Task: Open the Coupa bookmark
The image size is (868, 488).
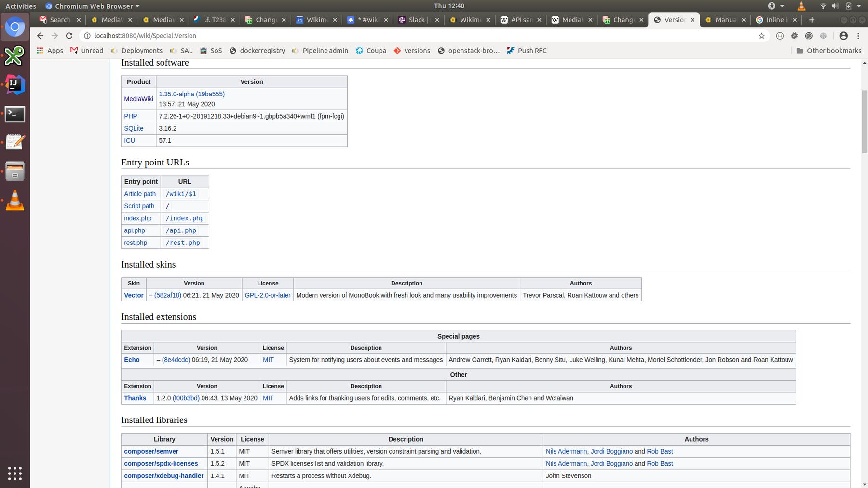Action: coord(371,50)
